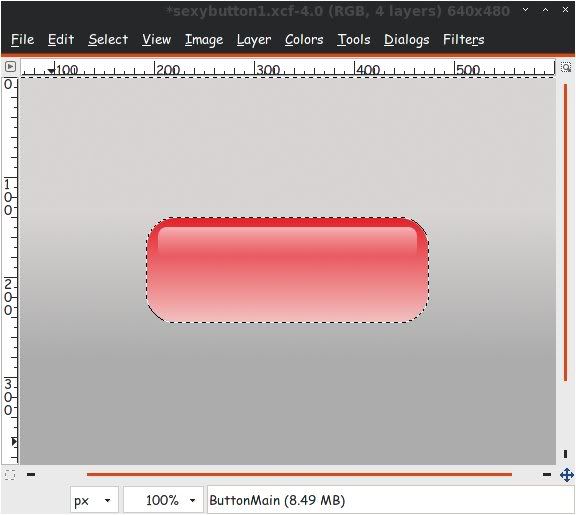The image size is (576, 515).
Task: Click the horizontal scrollbar
Action: click(299, 475)
